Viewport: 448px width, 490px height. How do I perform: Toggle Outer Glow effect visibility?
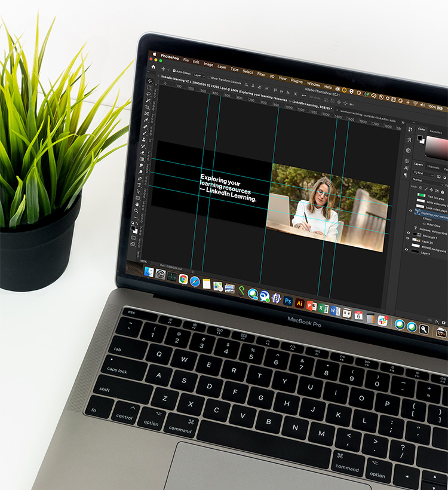point(424,224)
